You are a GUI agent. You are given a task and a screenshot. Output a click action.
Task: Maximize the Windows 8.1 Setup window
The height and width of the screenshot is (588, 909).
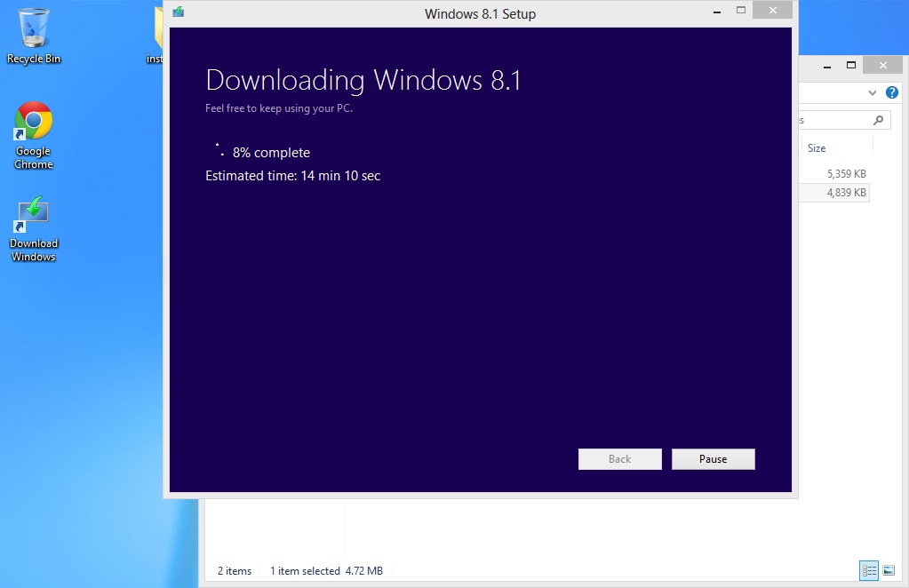741,10
